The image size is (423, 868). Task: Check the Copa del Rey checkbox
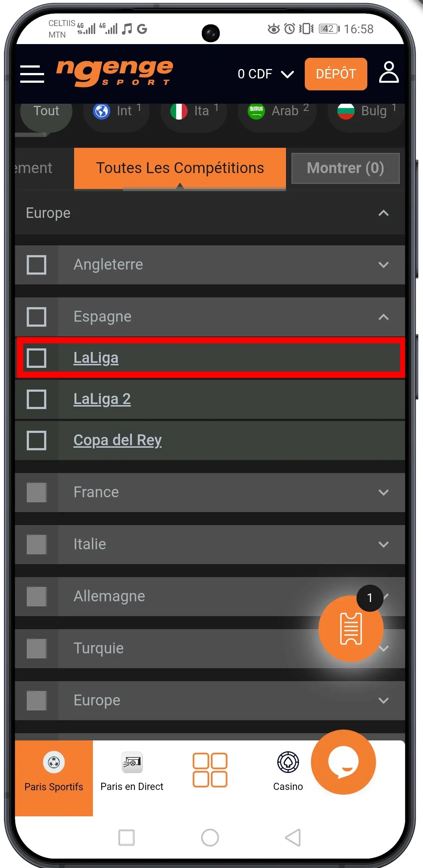pos(37,441)
